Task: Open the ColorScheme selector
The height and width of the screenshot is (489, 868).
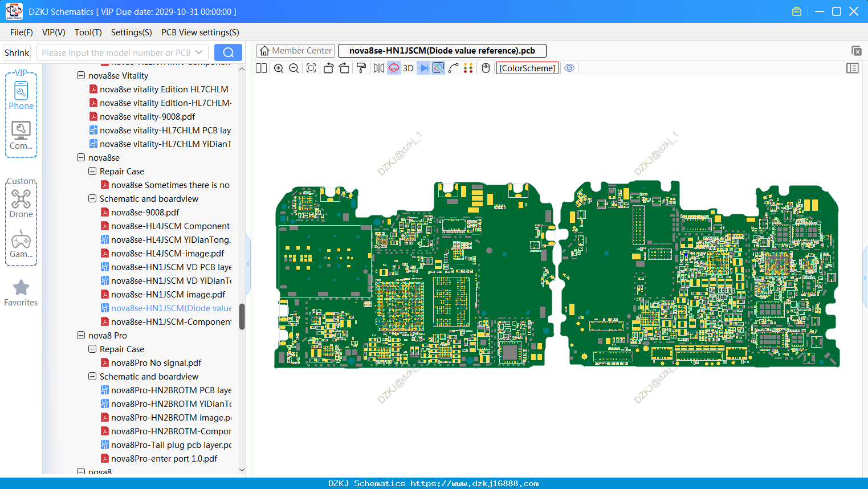Action: coord(527,68)
